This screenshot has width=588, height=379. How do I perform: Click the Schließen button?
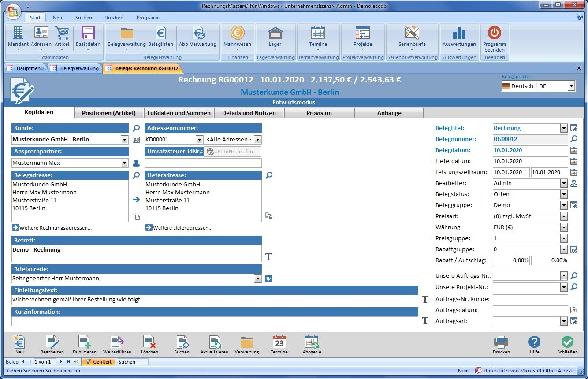(x=567, y=344)
